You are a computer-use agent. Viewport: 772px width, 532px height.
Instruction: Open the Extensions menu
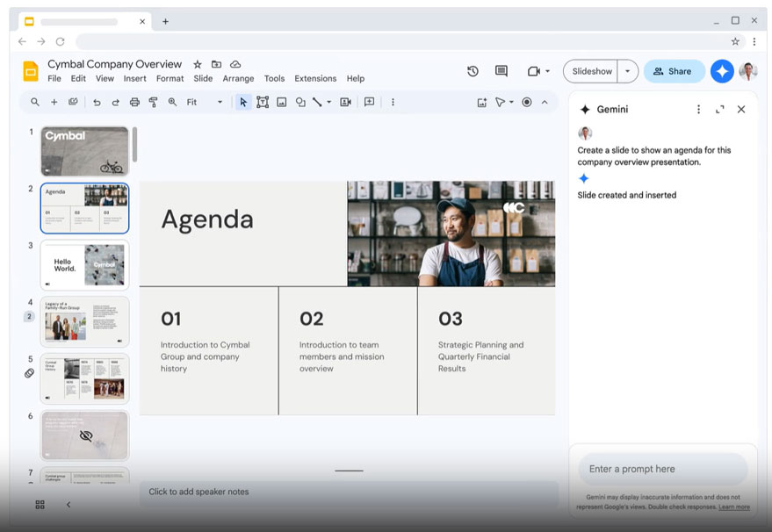[315, 78]
